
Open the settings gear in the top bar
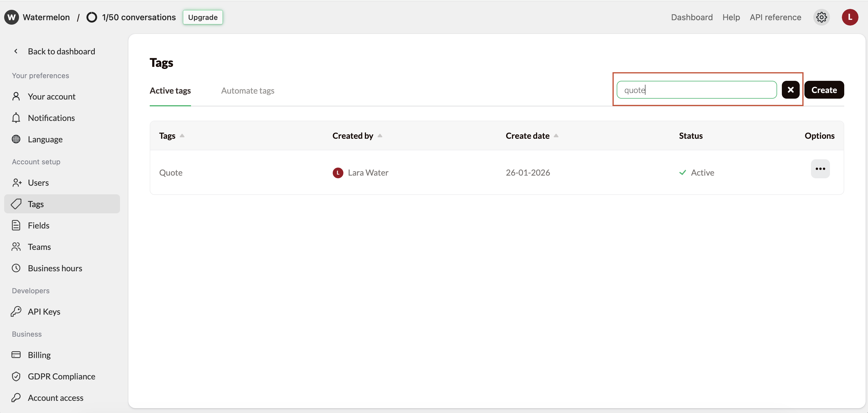point(821,17)
